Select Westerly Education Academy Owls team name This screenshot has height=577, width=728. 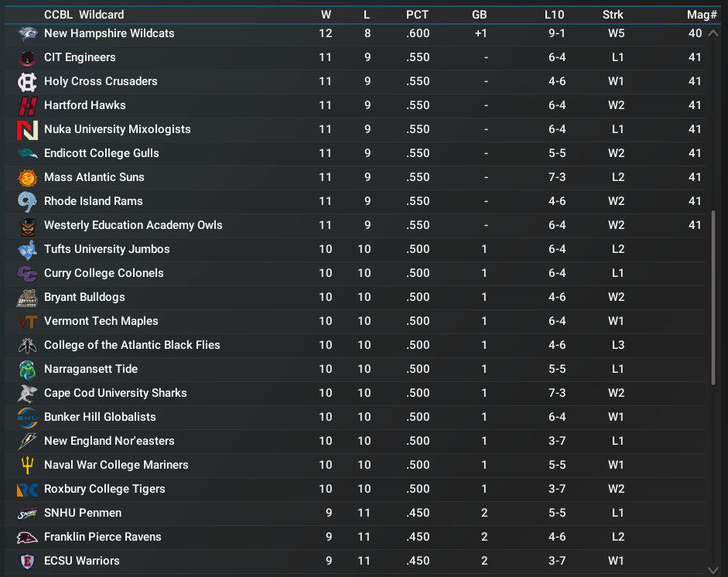click(133, 225)
